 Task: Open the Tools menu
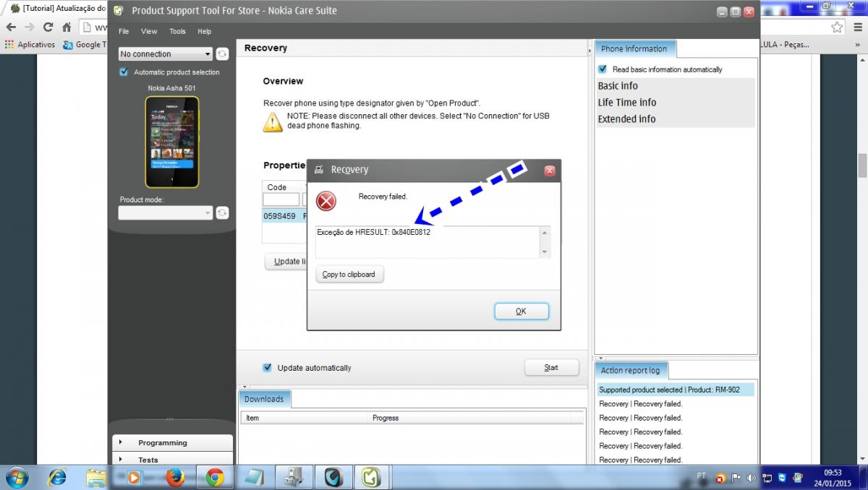click(177, 32)
